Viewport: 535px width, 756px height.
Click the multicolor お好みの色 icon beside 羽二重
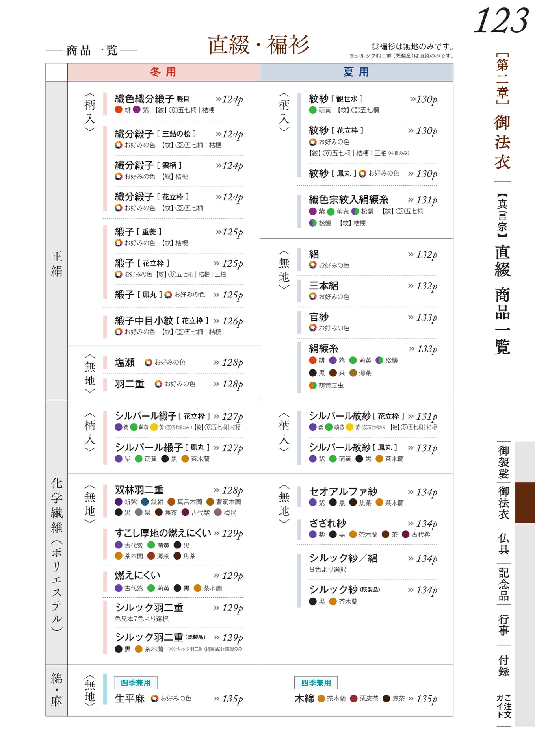[158, 384]
